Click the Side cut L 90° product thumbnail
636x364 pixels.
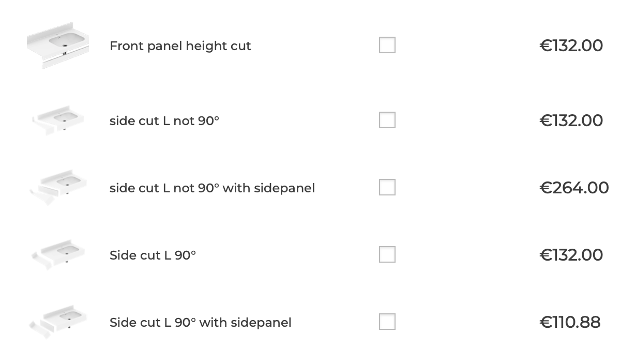(58, 254)
